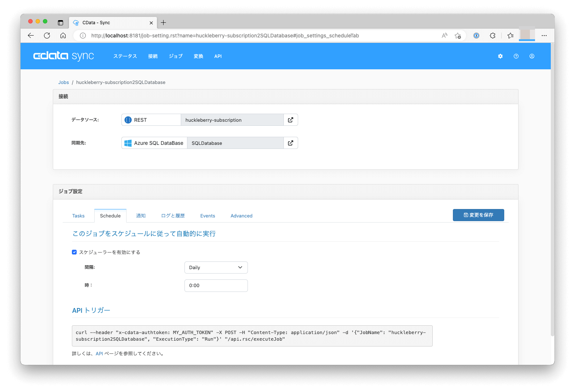
Task: Open the 接続 menu in the header
Action: pyautogui.click(x=153, y=56)
